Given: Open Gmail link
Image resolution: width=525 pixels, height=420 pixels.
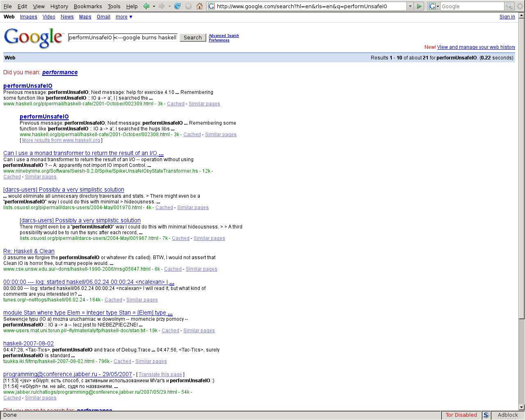Looking at the screenshot, I should tap(103, 17).
